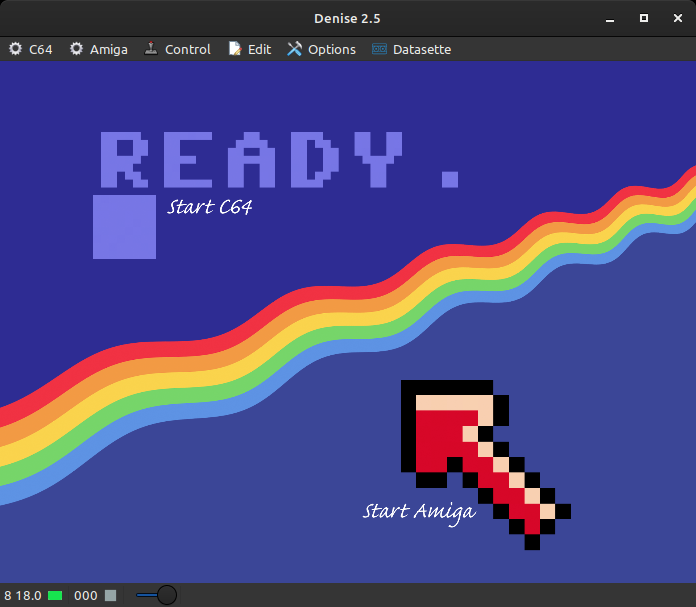Click the joystick icon beside Control

(x=151, y=48)
